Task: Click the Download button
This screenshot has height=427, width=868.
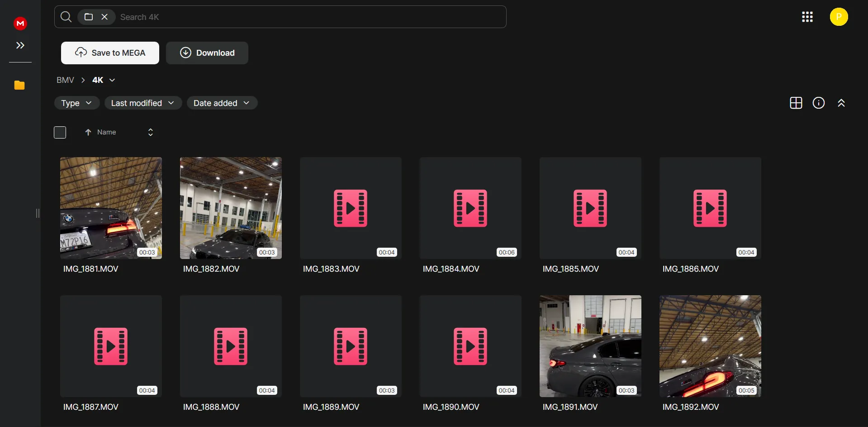Action: coord(207,53)
